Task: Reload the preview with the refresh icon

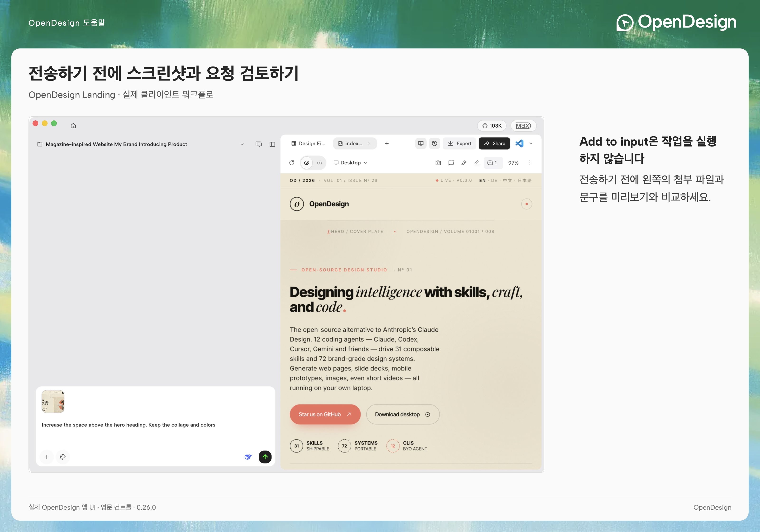Action: pos(292,162)
